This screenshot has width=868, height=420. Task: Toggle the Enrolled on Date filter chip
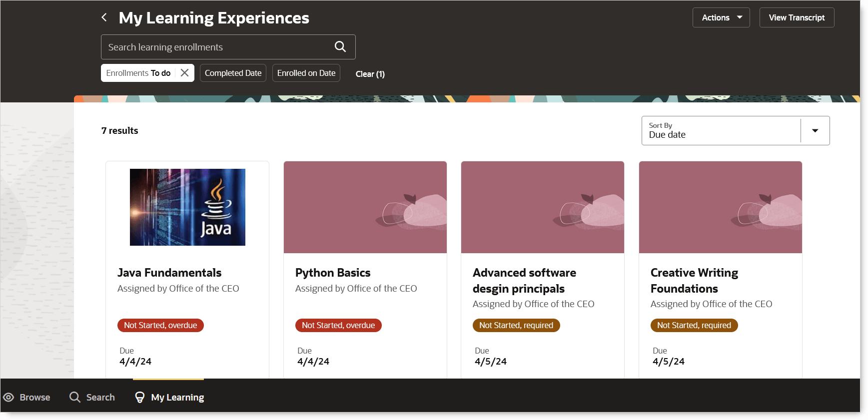(x=306, y=73)
